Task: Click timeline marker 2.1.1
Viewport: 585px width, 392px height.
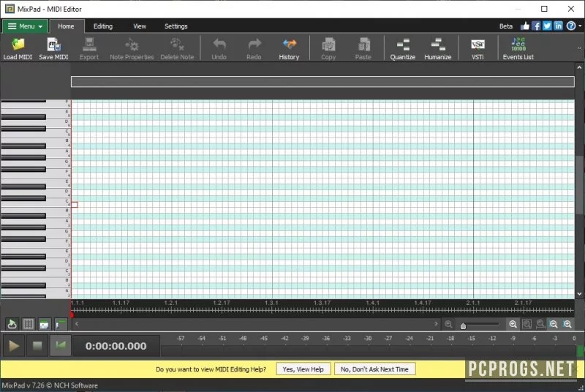Action: (472, 303)
